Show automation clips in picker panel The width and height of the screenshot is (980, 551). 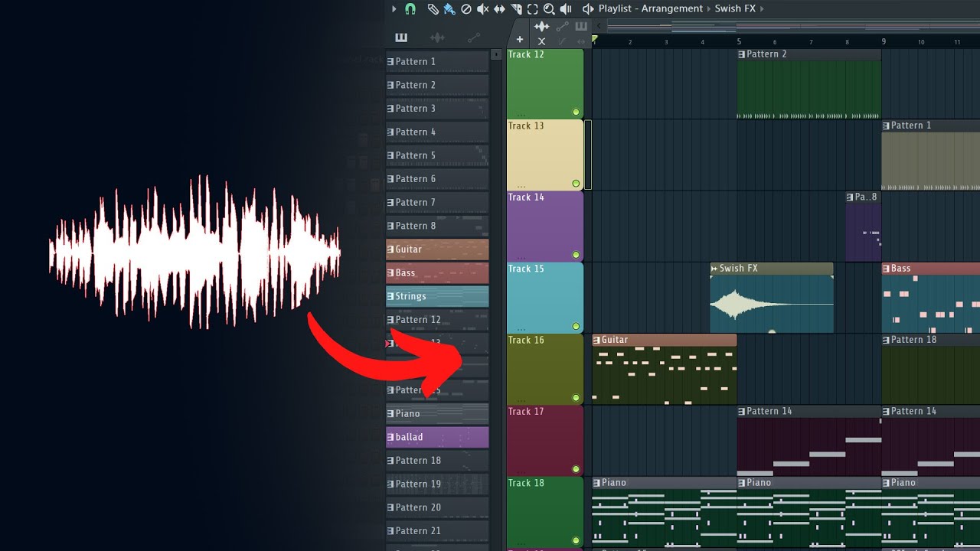[x=474, y=37]
